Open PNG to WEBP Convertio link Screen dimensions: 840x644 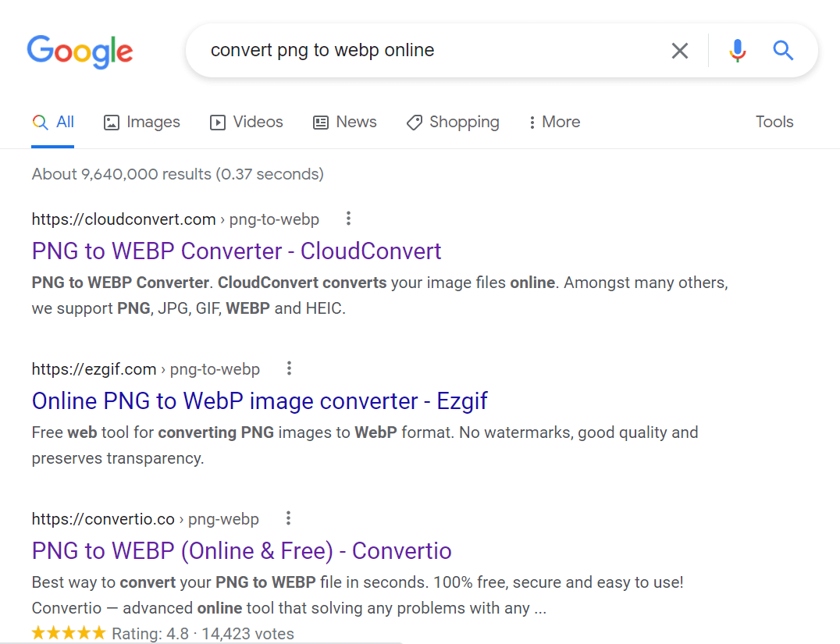[x=241, y=551]
